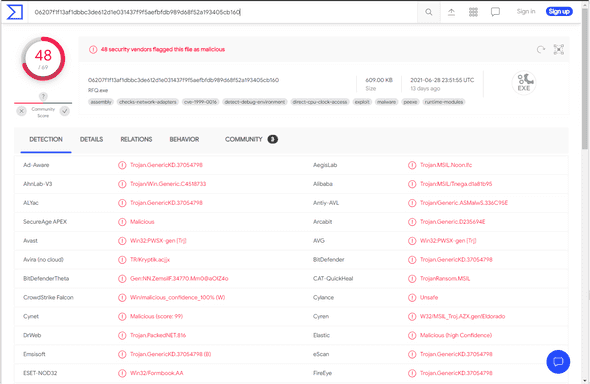Click the 2021-06-28 scan date text

coord(442,80)
